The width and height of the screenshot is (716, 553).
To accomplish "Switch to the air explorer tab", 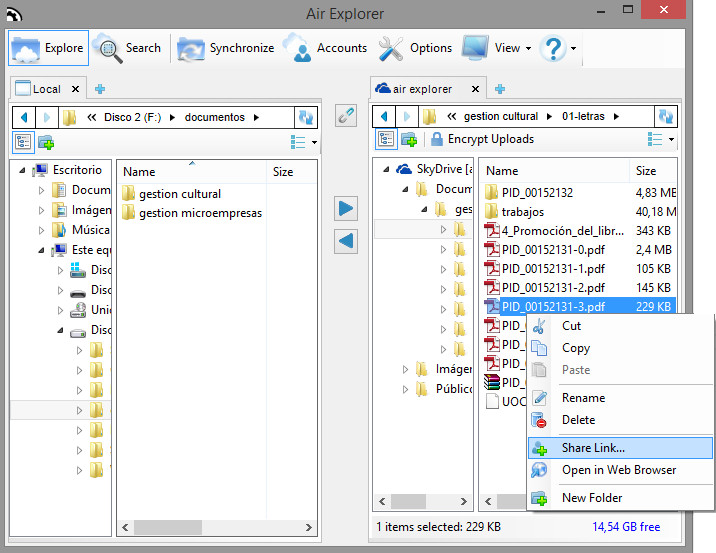I will [422, 89].
